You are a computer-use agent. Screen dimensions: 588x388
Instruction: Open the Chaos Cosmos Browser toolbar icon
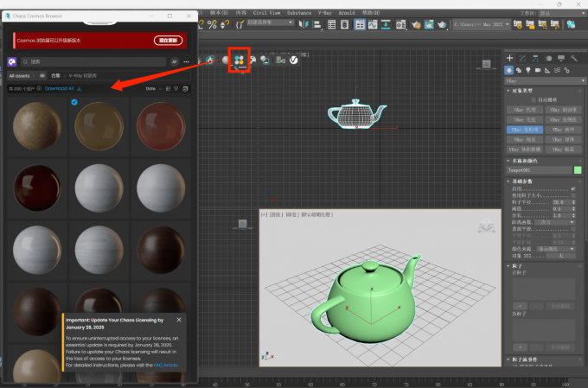pyautogui.click(x=240, y=60)
